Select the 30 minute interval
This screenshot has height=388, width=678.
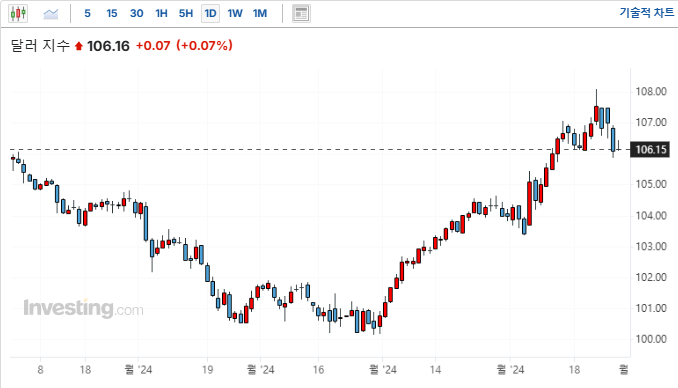137,13
